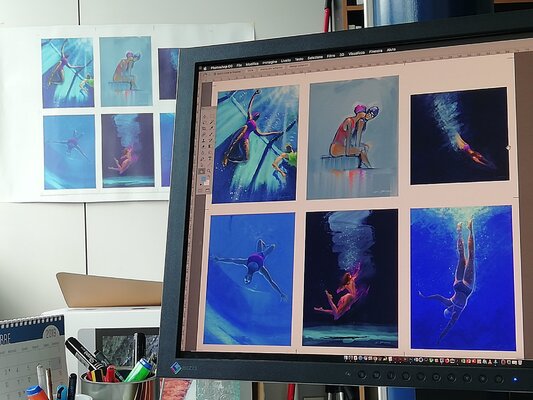Click the Adatta allo schermo button

(271, 68)
